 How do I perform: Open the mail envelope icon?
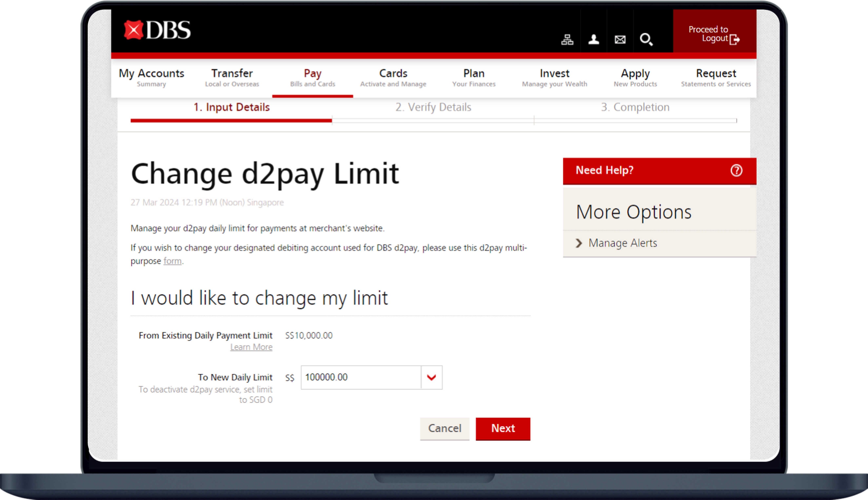pos(620,40)
